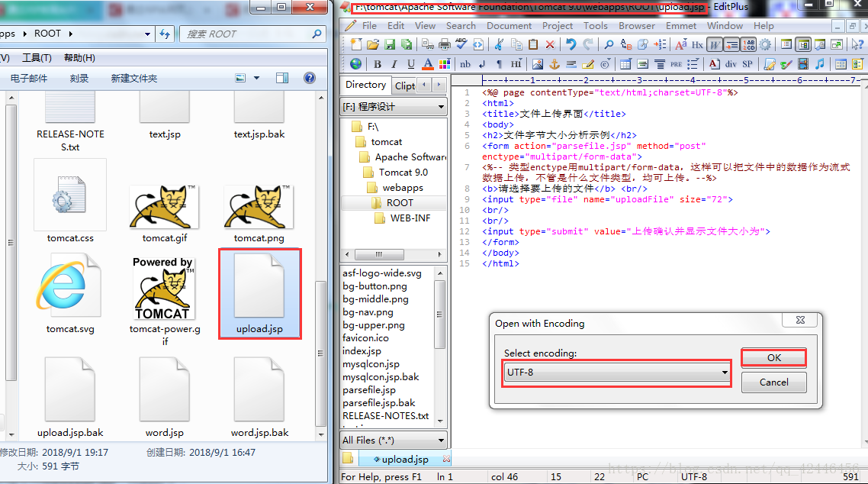Image resolution: width=868 pixels, height=484 pixels.
Task: Open the Project menu
Action: click(557, 25)
